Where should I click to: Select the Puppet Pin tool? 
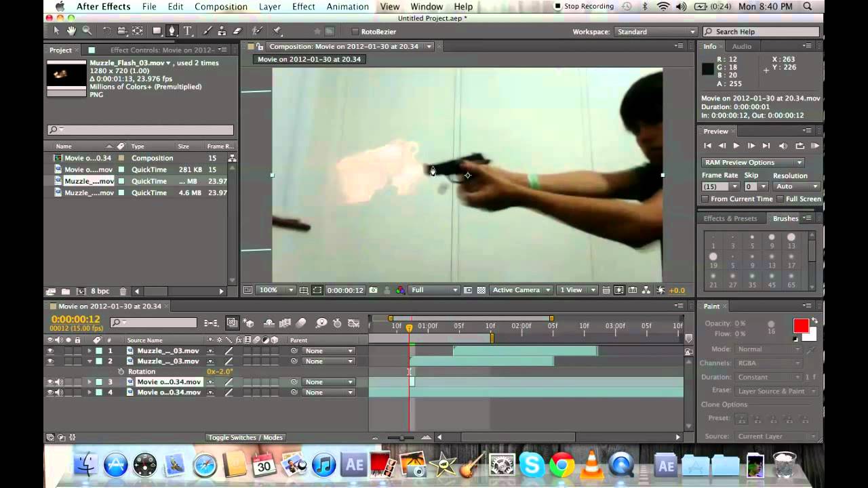pos(277,31)
